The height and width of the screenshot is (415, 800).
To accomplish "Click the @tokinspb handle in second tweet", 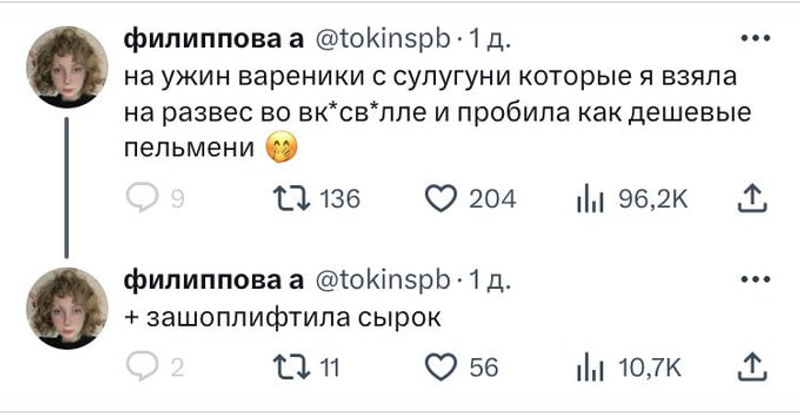I will 383,279.
